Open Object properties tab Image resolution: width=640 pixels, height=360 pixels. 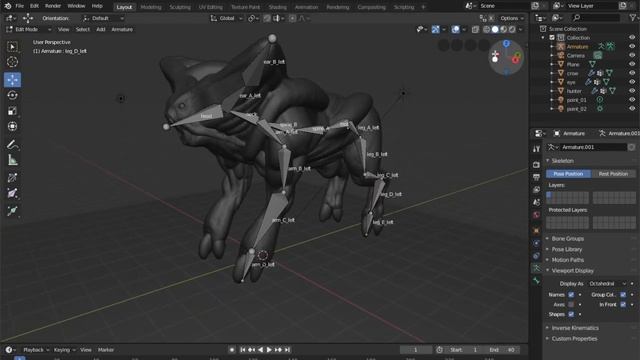(536, 231)
